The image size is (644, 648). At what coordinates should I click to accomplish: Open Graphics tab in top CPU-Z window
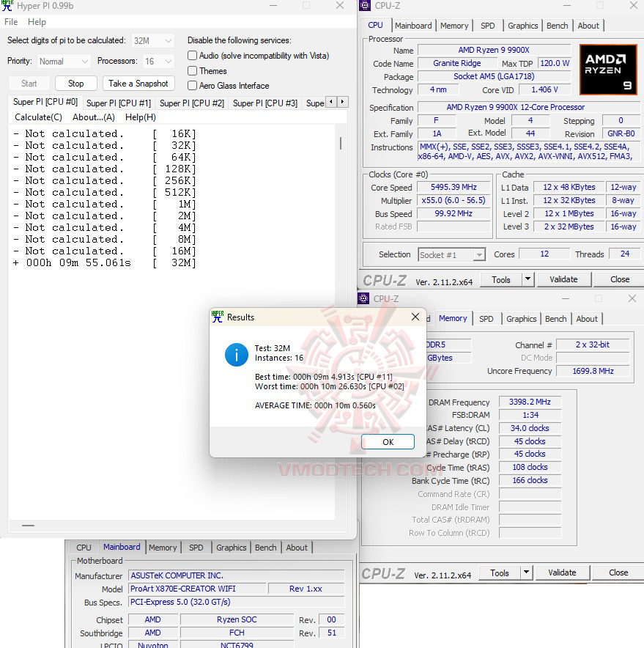coord(523,26)
